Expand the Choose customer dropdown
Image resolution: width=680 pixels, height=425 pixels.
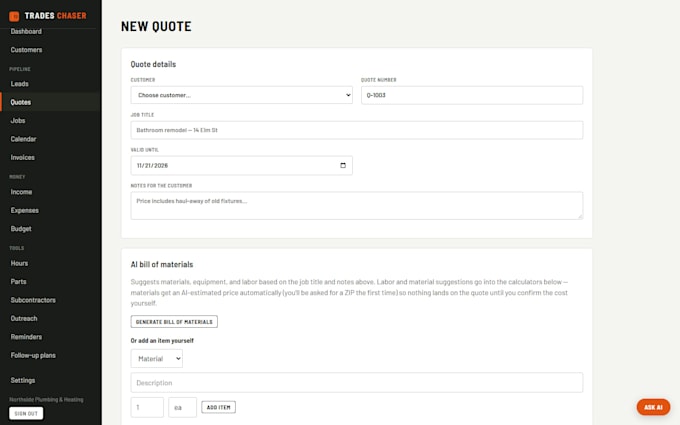tap(242, 95)
